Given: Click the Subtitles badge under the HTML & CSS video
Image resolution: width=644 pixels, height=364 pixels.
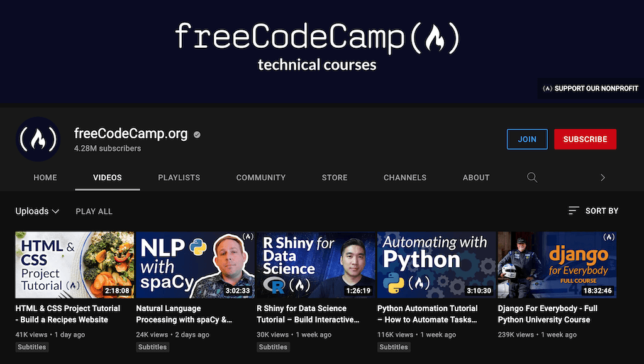Looking at the screenshot, I should 32,347.
